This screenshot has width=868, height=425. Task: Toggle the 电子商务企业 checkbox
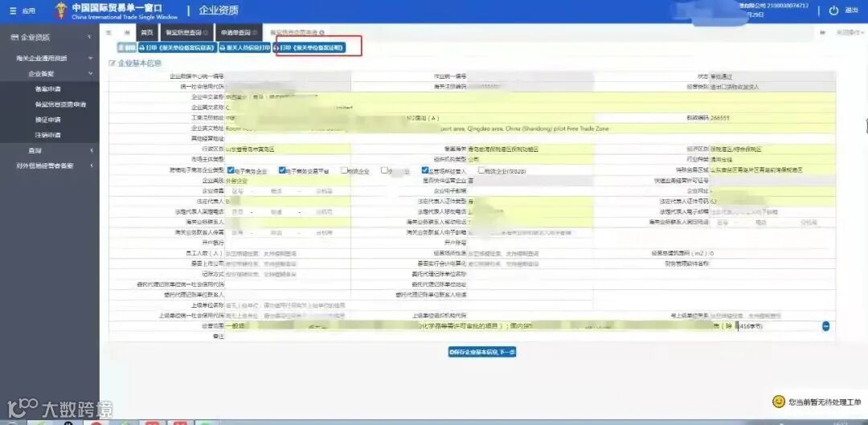pyautogui.click(x=231, y=170)
